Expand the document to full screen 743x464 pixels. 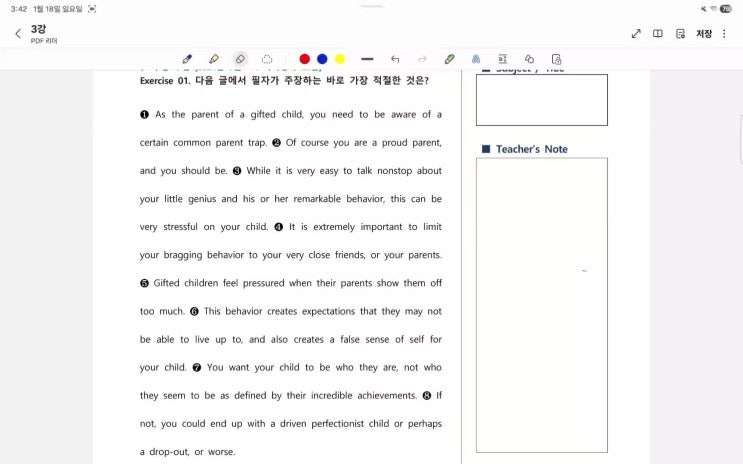click(636, 33)
